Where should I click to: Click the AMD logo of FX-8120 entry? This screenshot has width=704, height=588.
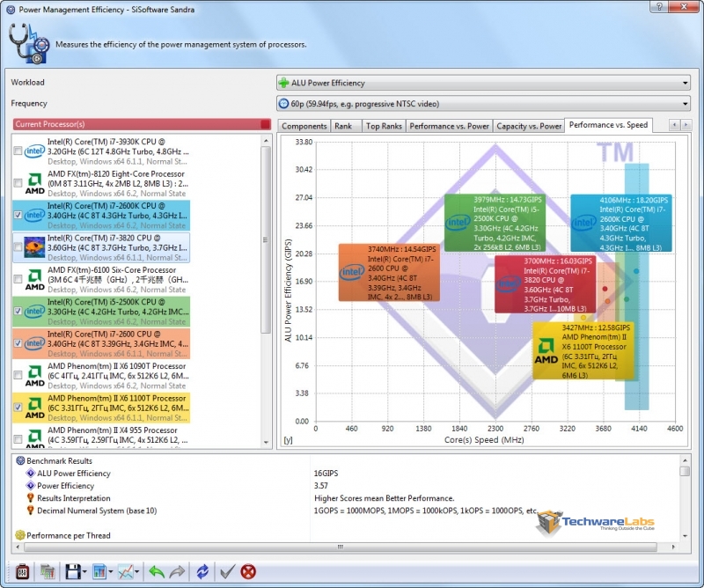[x=34, y=184]
